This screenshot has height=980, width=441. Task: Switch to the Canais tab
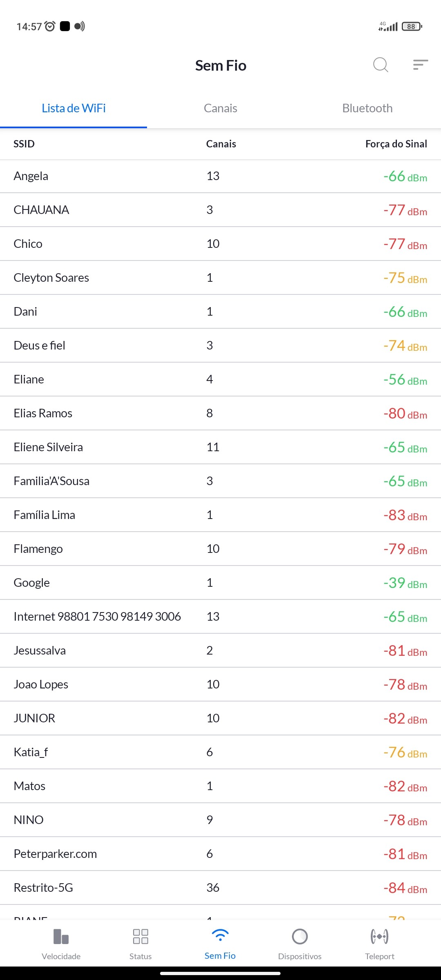tap(220, 108)
